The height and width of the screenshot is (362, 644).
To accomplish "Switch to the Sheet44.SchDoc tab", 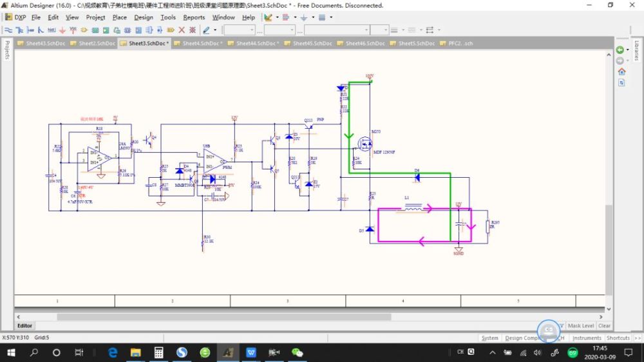I will tap(257, 43).
